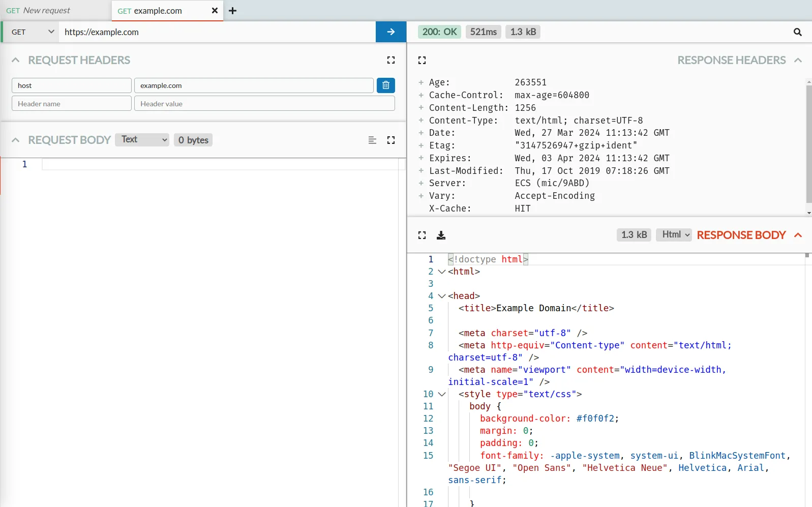The image size is (812, 507).
Task: Click the plus icon next to Cache-Control header
Action: coord(421,95)
